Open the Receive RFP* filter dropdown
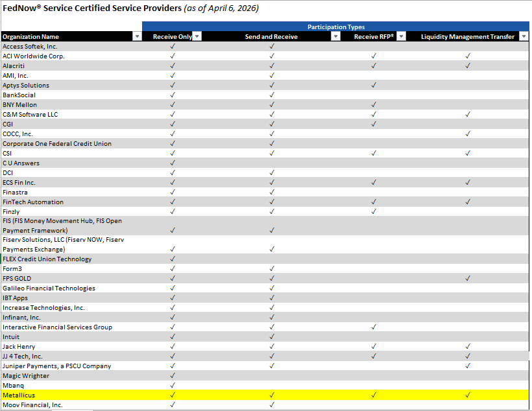The width and height of the screenshot is (532, 411). [x=401, y=36]
